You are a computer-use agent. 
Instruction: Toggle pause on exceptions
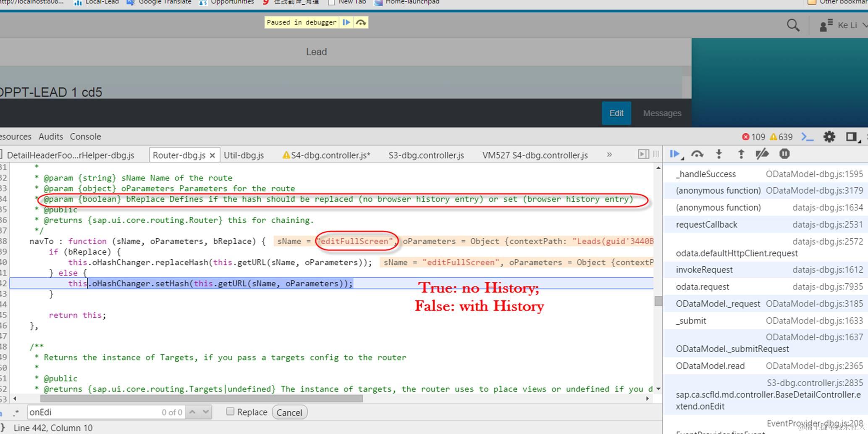784,154
